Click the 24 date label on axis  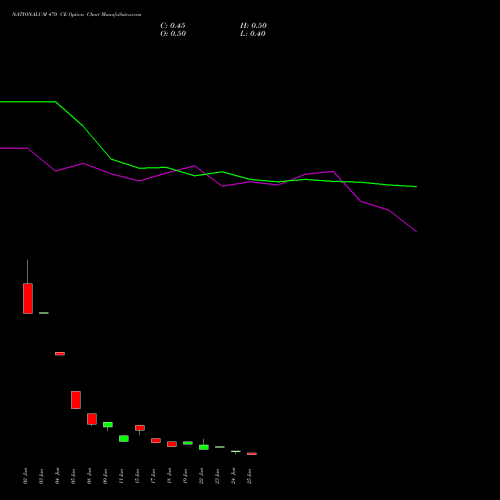(233, 476)
